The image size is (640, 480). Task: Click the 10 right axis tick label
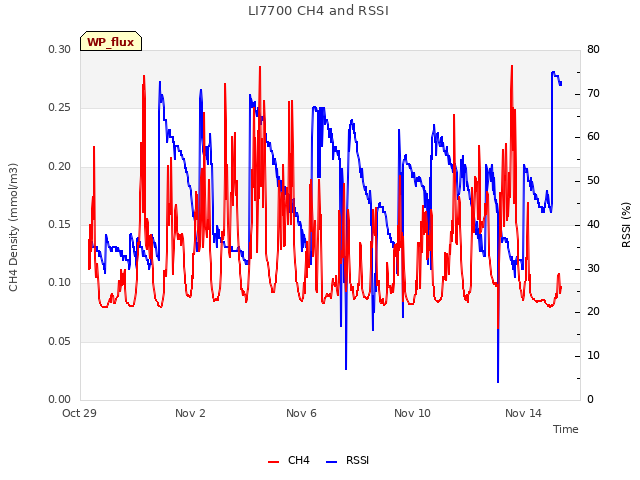[593, 356]
